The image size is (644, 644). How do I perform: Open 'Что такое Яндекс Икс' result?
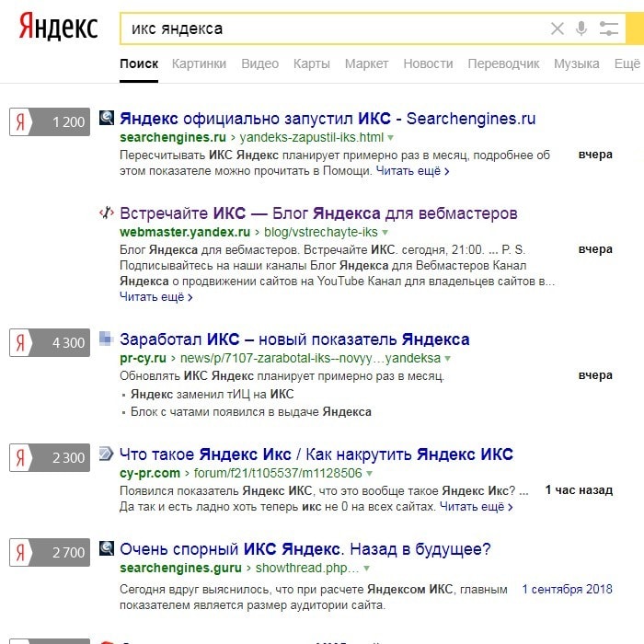[x=316, y=454]
